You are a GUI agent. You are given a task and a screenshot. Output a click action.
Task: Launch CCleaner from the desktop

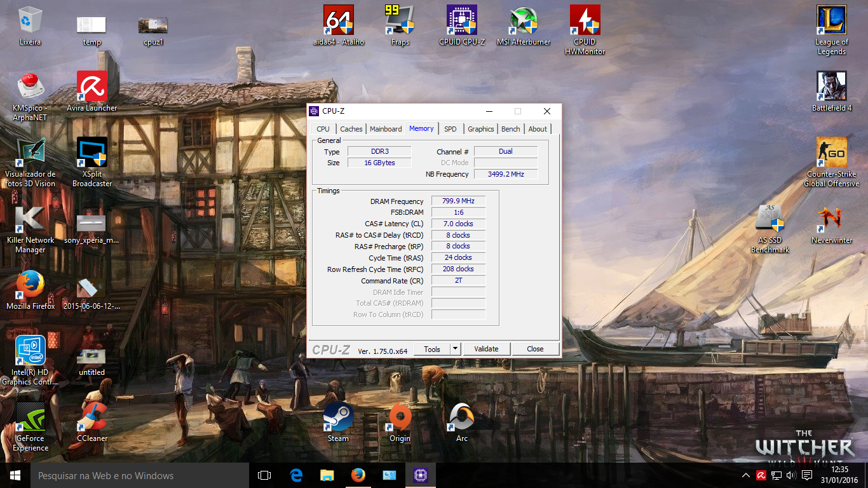92,423
